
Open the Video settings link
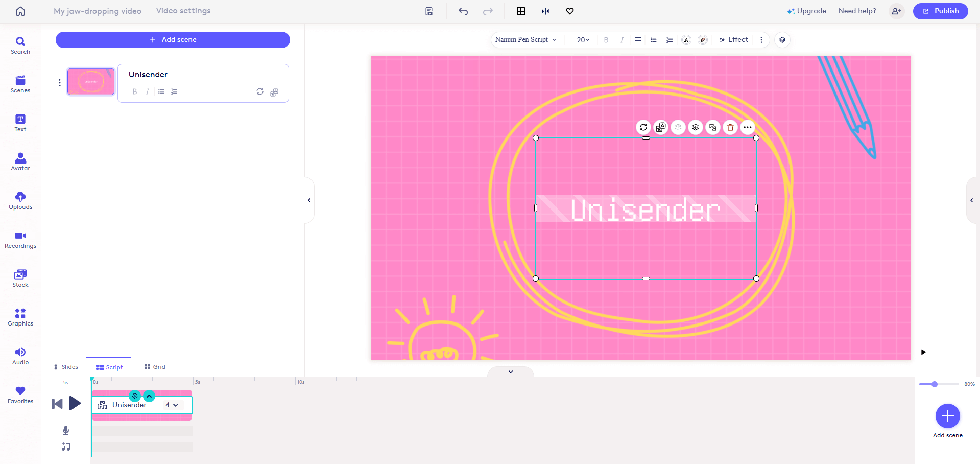coord(183,11)
